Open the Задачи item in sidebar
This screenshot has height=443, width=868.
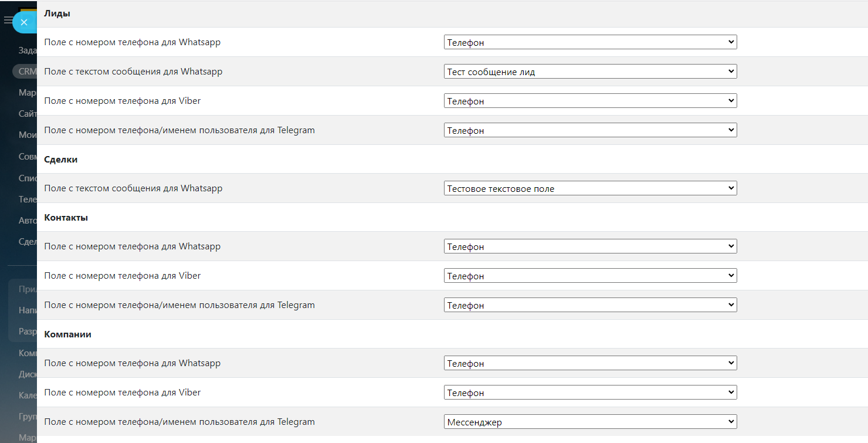pos(28,50)
